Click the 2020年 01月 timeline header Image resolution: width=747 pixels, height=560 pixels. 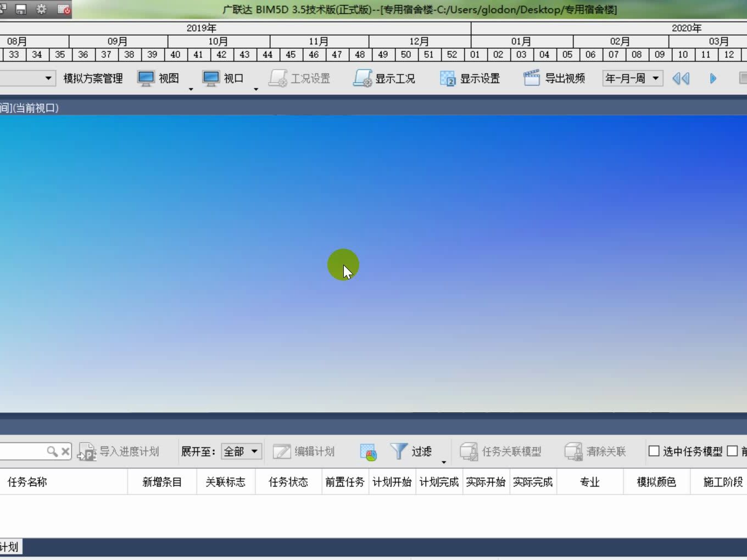coord(522,41)
